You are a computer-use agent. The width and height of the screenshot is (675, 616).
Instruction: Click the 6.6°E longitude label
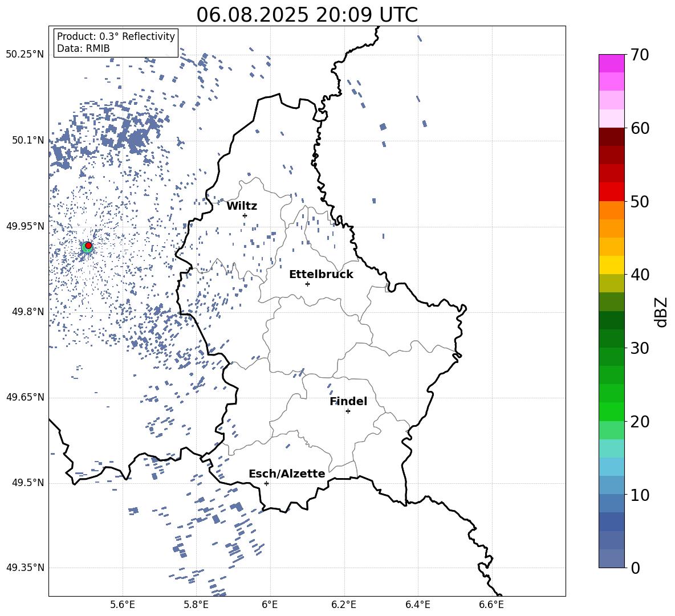coord(491,605)
